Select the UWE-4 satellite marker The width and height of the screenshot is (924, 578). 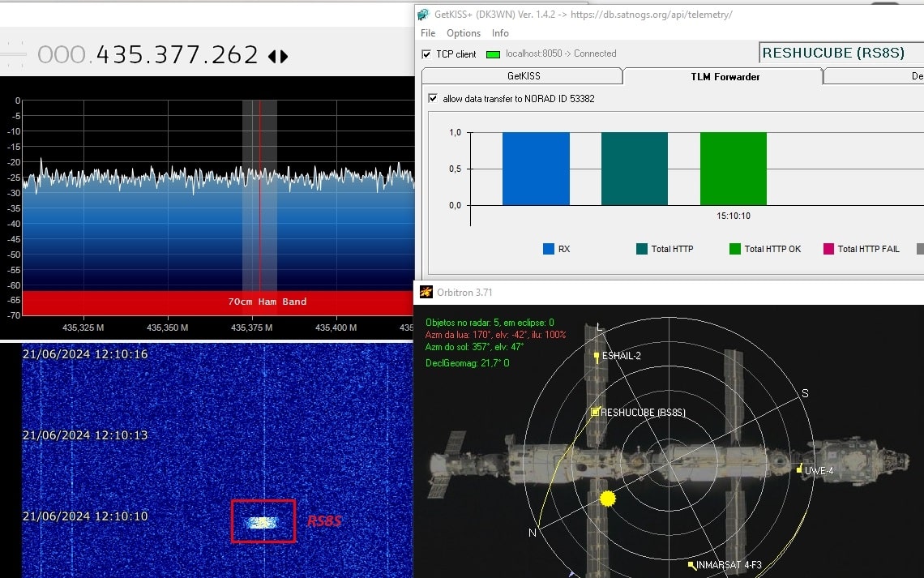799,469
